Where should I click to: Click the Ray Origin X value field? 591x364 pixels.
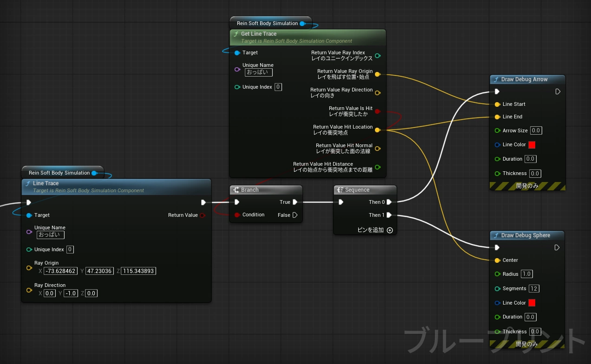(60, 271)
